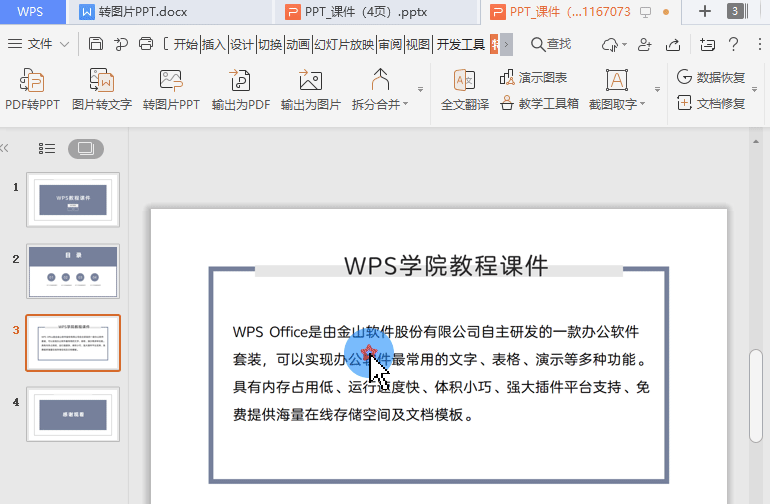Click the export/convert icon beside save
770x504 pixels.
(121, 44)
